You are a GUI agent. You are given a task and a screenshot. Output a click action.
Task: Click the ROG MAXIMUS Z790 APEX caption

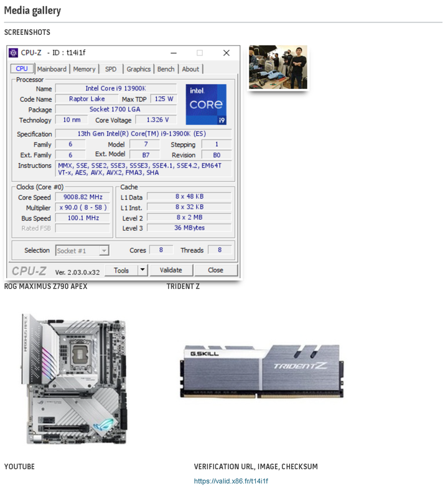(45, 286)
